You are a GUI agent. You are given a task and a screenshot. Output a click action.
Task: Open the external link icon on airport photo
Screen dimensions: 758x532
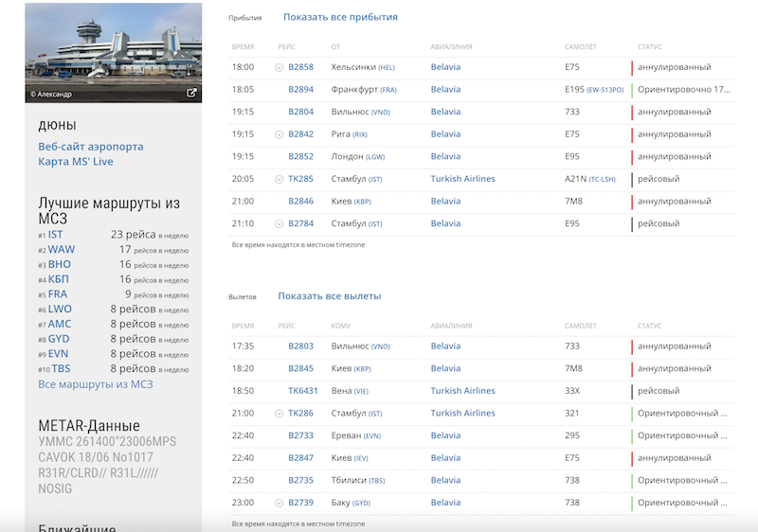(x=191, y=93)
